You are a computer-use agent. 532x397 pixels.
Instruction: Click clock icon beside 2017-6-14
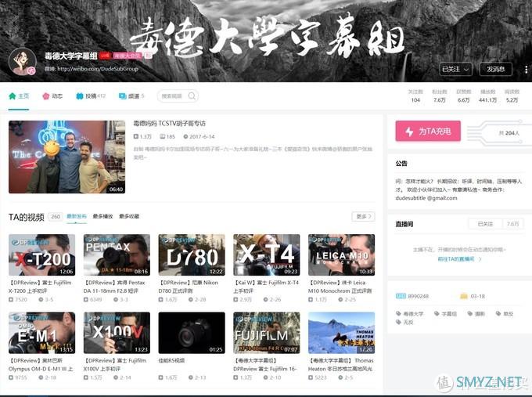pos(185,136)
